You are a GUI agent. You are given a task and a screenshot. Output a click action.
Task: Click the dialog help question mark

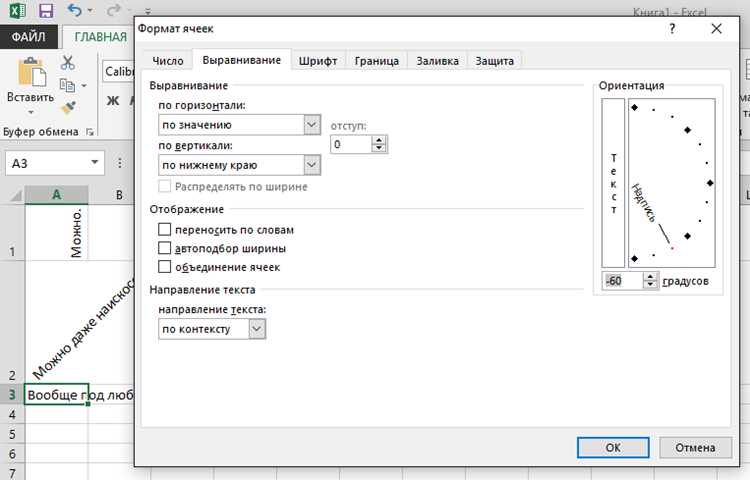672,29
